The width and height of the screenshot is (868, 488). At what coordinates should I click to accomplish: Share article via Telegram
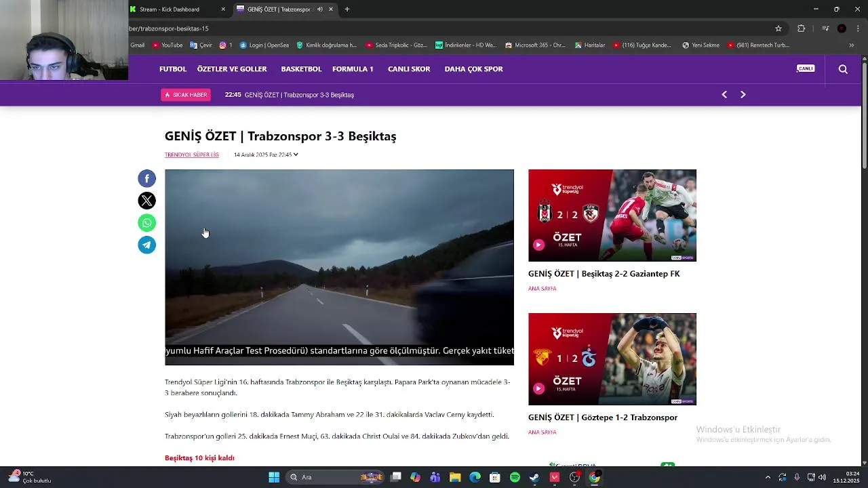(x=146, y=245)
